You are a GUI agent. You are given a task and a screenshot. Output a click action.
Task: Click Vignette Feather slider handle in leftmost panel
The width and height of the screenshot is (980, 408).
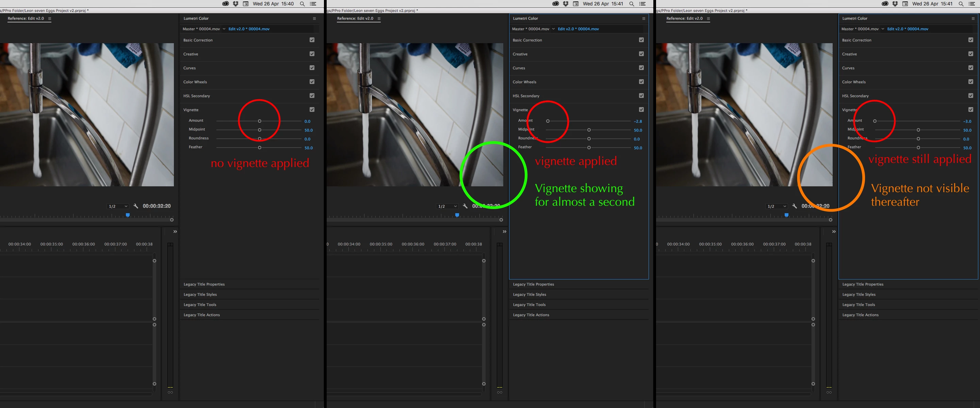point(259,148)
